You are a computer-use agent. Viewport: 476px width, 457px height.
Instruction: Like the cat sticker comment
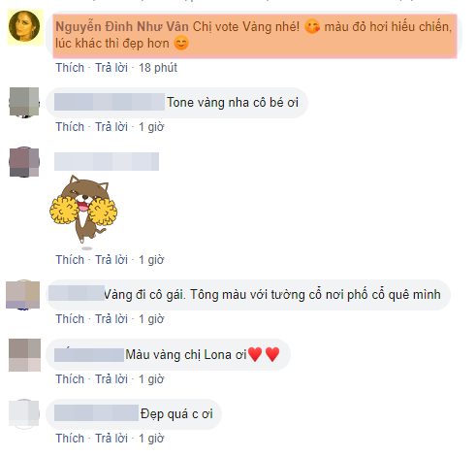pos(70,260)
